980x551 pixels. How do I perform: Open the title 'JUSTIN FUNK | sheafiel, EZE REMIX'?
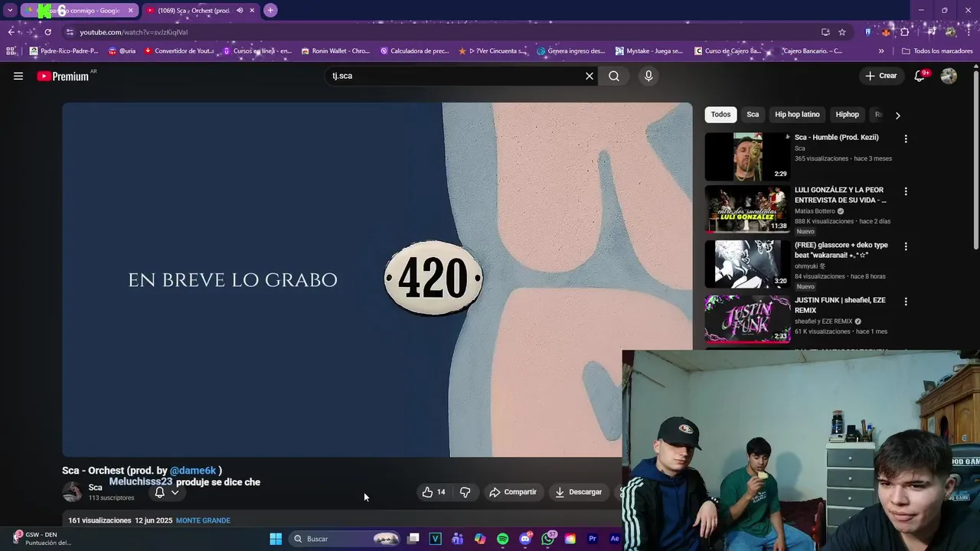[x=840, y=305]
